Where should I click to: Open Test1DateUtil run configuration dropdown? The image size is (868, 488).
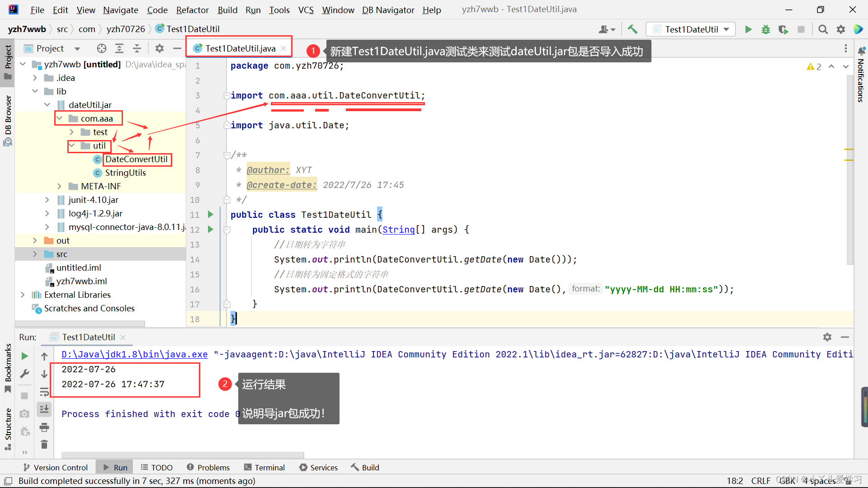[691, 29]
